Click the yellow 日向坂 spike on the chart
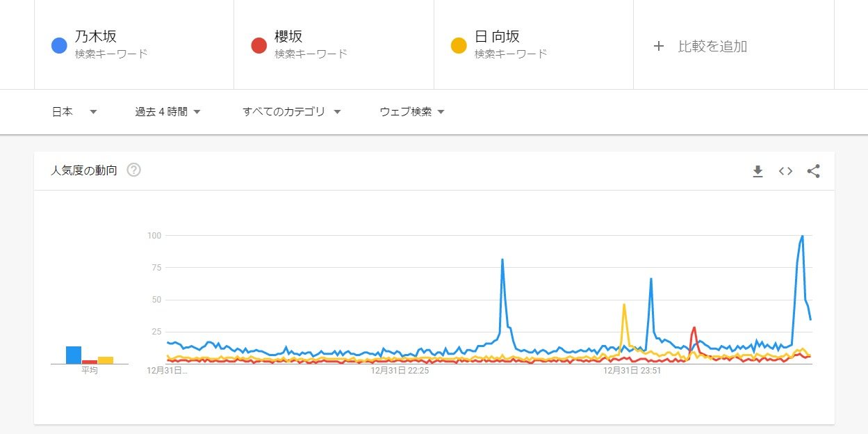868x434 pixels. tap(624, 305)
